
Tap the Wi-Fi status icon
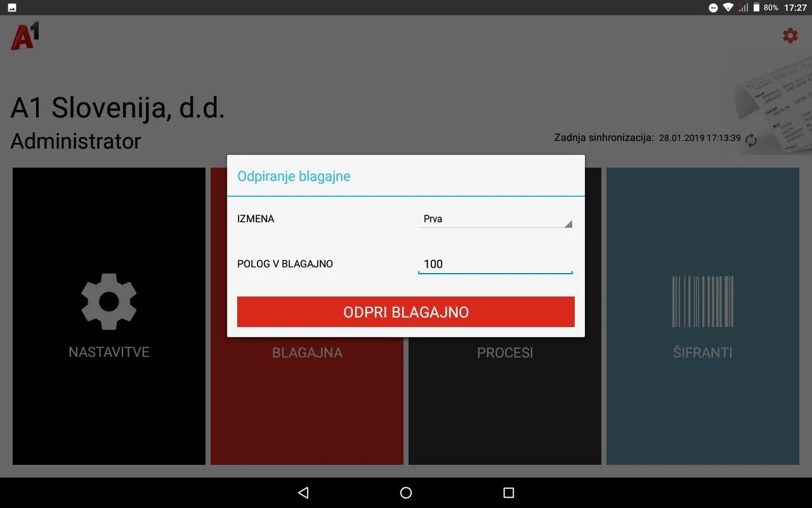[728, 8]
